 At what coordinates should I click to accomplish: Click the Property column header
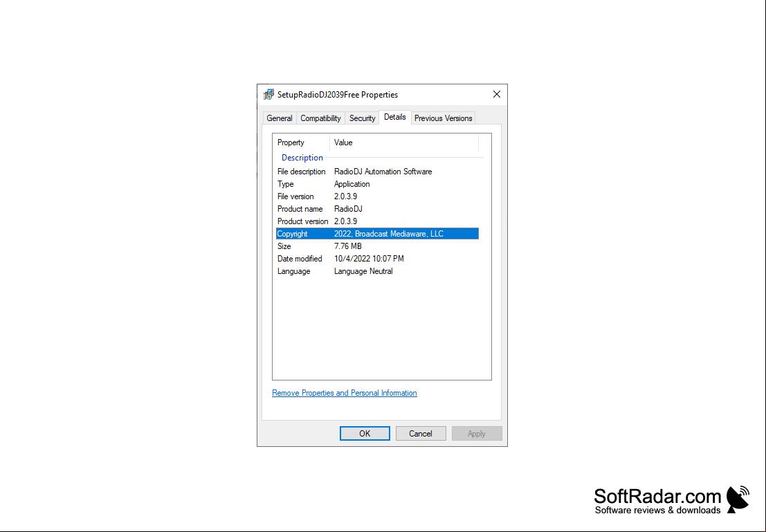302,143
